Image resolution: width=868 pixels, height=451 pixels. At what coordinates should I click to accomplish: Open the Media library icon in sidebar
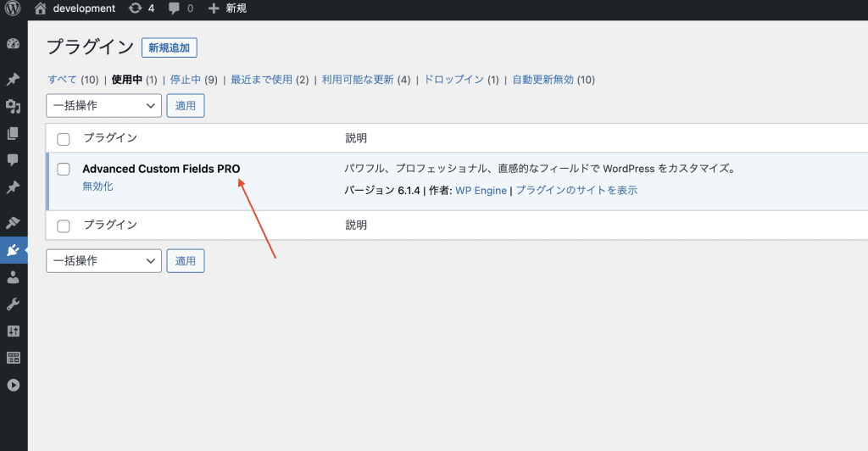[x=14, y=106]
